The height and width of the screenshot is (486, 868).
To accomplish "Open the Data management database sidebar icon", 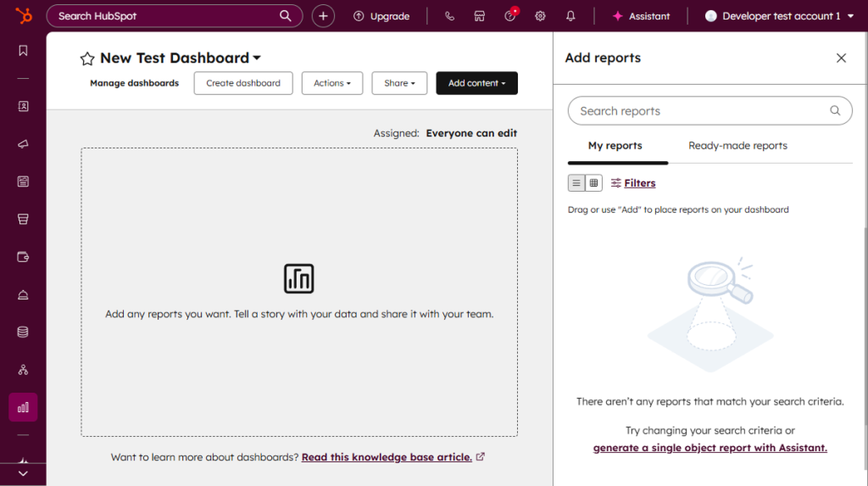I will (x=23, y=332).
